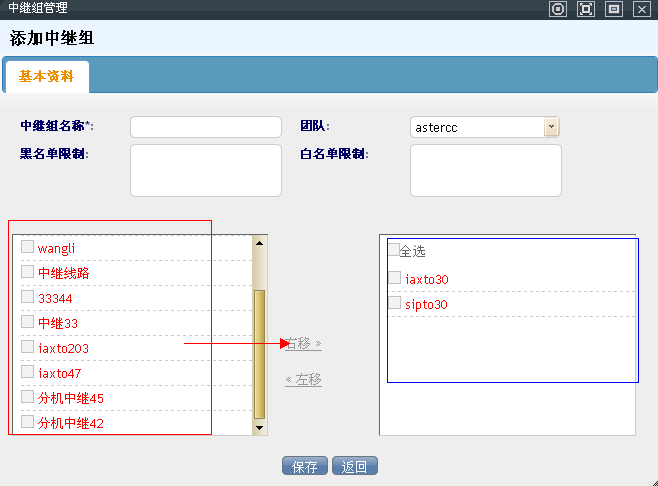Toggle the 全选 select-all checkbox
The width and height of the screenshot is (658, 486).
coord(394,250)
